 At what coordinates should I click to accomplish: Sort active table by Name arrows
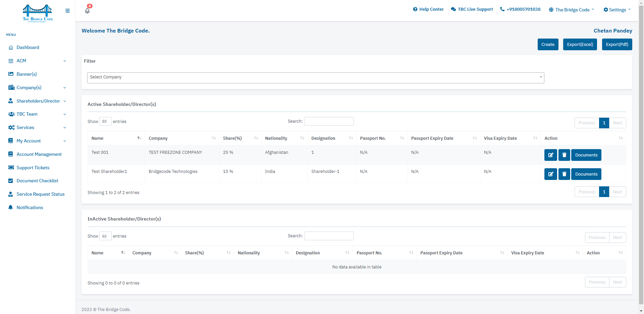click(x=139, y=138)
